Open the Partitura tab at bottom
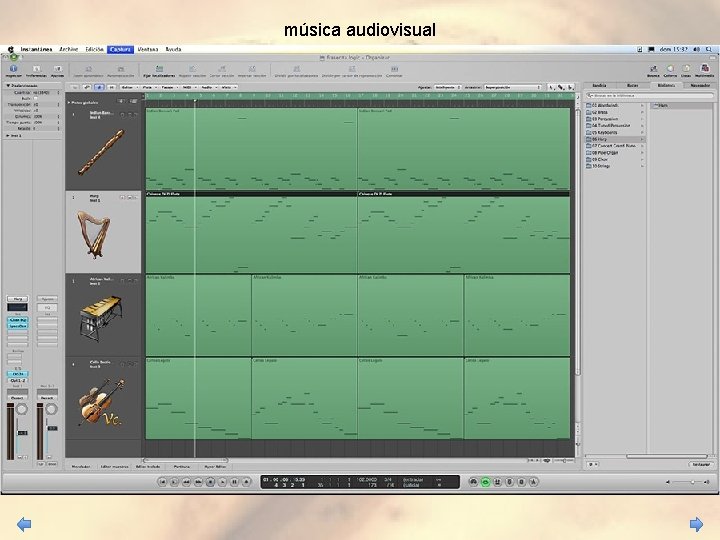Screen dimensions: 720x540 tap(181, 466)
